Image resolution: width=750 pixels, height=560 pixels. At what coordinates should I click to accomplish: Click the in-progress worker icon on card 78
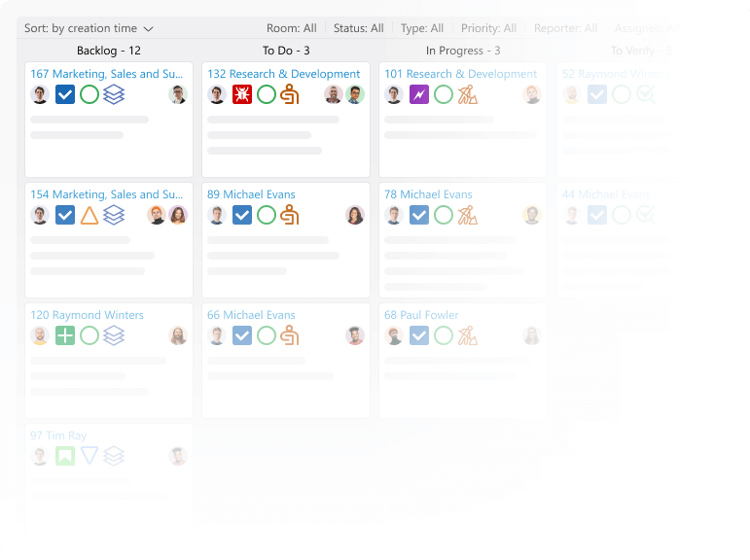[x=467, y=215]
